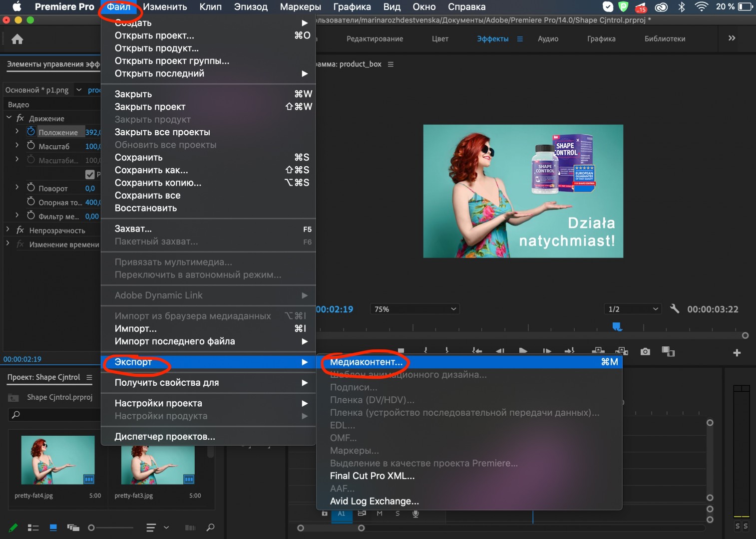Image resolution: width=756 pixels, height=539 pixels.
Task: Toggle the Motion (Движение) fx effect
Action: coord(20,118)
